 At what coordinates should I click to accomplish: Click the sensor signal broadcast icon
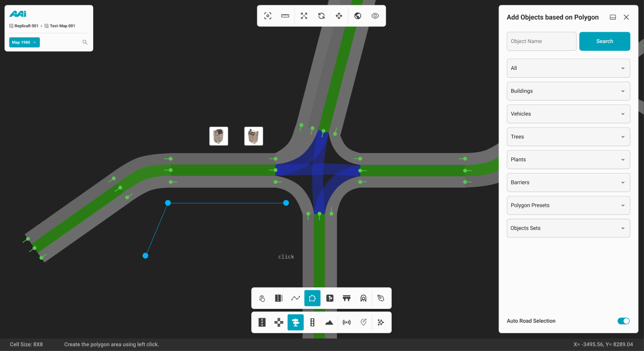[347, 323]
